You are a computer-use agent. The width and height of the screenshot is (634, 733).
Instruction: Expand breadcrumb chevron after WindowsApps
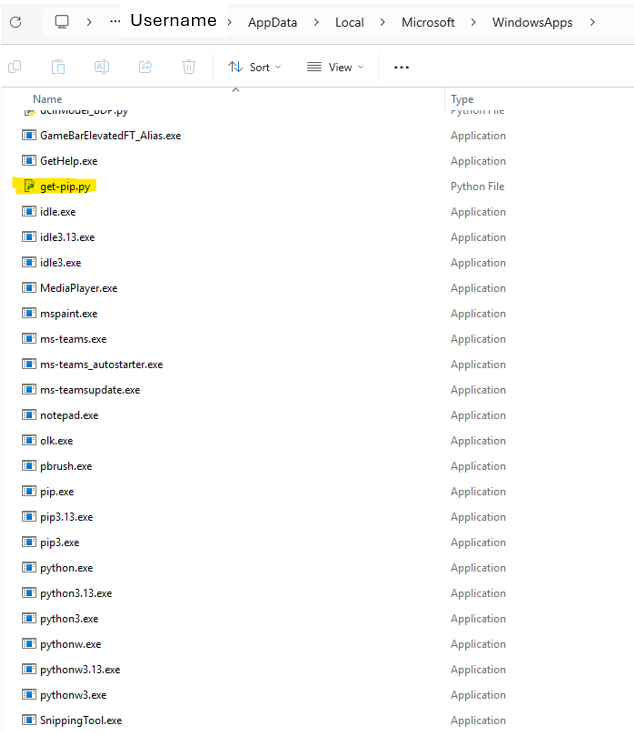click(593, 22)
